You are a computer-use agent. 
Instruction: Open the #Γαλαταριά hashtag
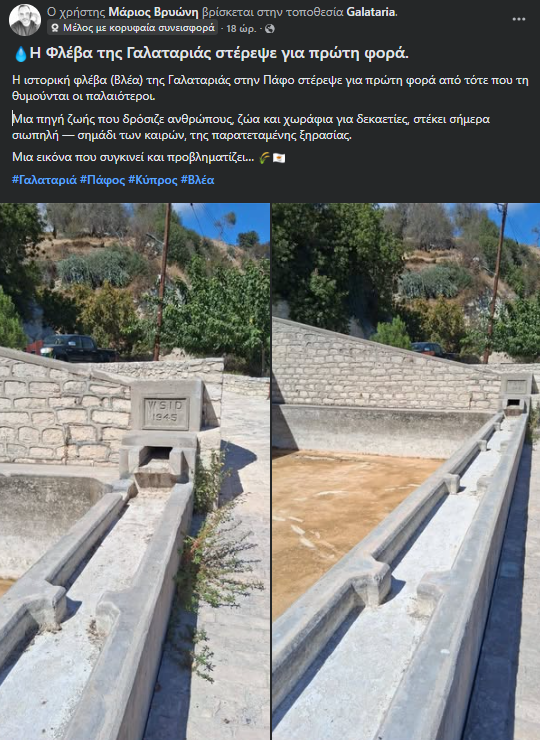[x=44, y=180]
